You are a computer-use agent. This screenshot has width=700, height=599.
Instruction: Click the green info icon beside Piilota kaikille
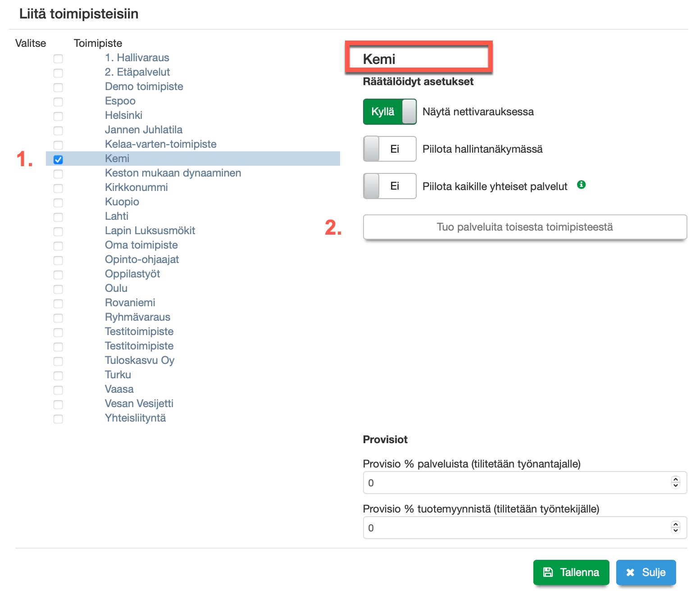tap(582, 185)
